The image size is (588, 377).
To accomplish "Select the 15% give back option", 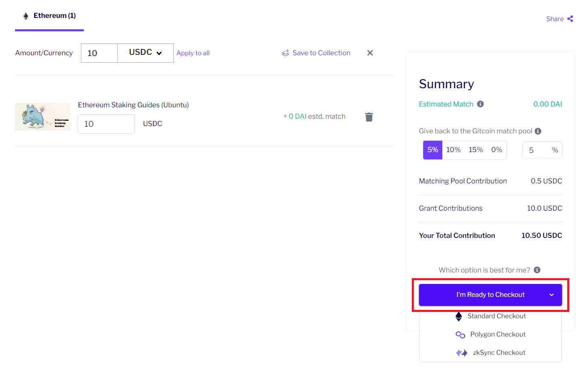I will [476, 150].
